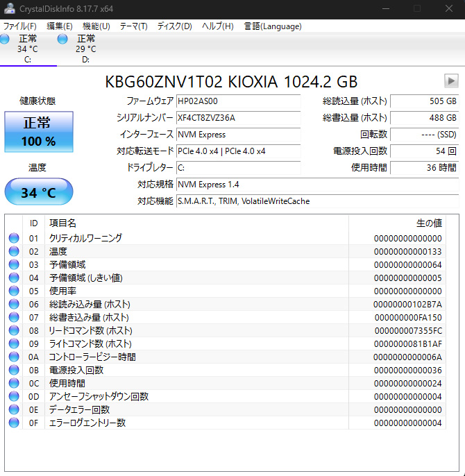Click the 34 °C temperature button
The width and height of the screenshot is (465, 476).
(39, 192)
